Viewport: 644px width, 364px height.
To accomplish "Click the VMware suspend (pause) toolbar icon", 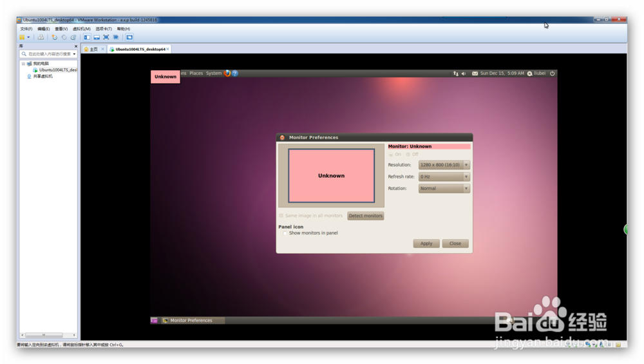I will 22,37.
